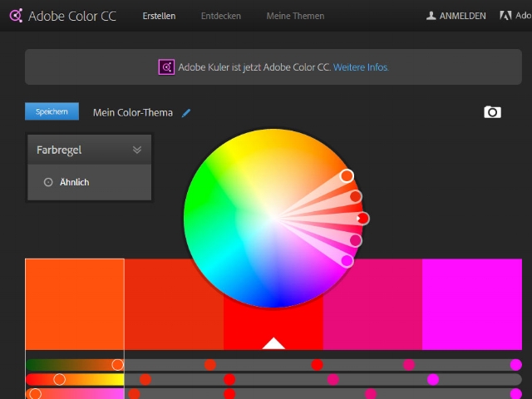Screen dimensions: 532x399
Task: Open the camera image upload icon
Action: tap(492, 112)
